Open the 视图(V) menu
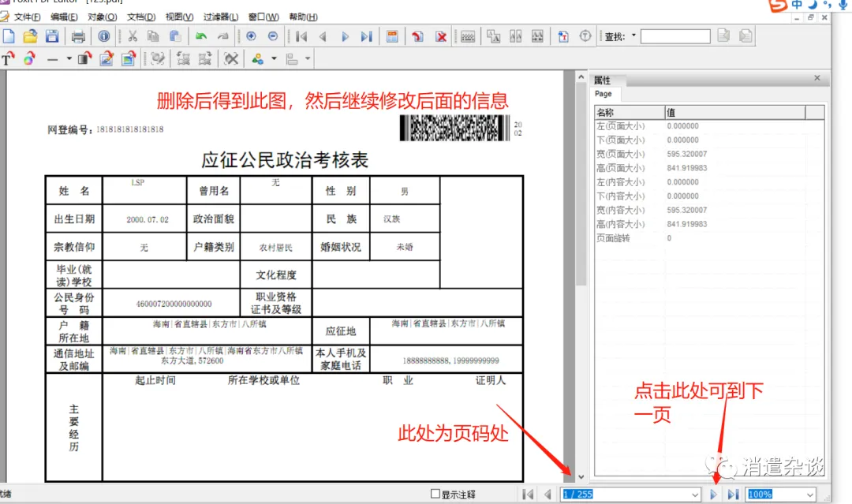Image resolution: width=852 pixels, height=504 pixels. 179,17
